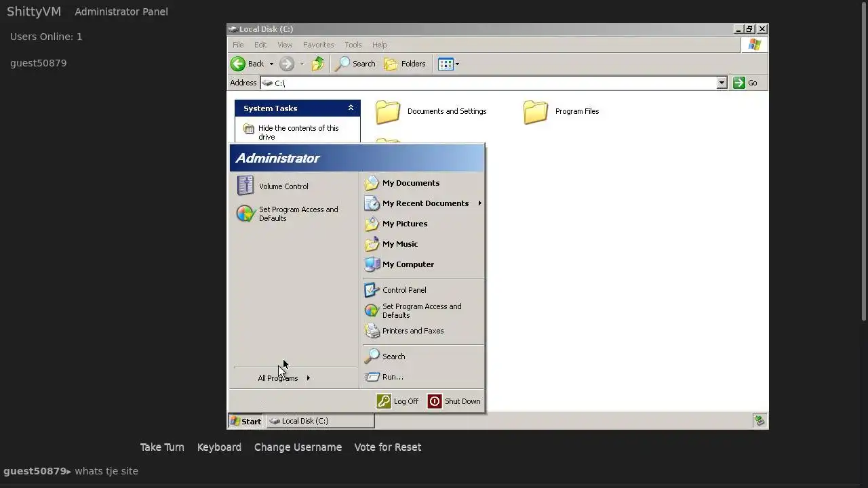Click Change Username link
This screenshot has height=488, width=868.
pos(298,447)
